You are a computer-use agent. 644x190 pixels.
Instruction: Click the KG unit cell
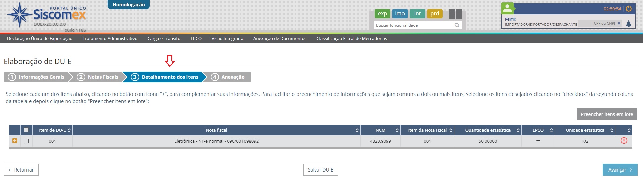pyautogui.click(x=585, y=141)
